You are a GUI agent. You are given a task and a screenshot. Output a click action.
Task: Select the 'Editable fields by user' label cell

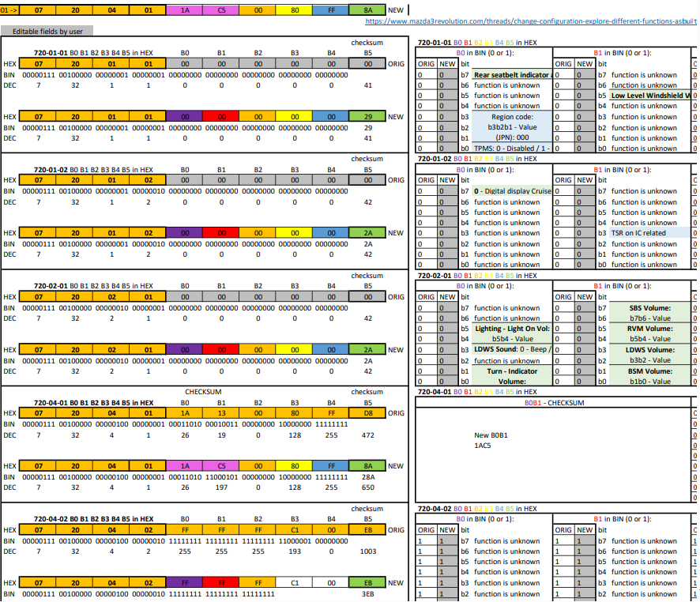coord(47,32)
